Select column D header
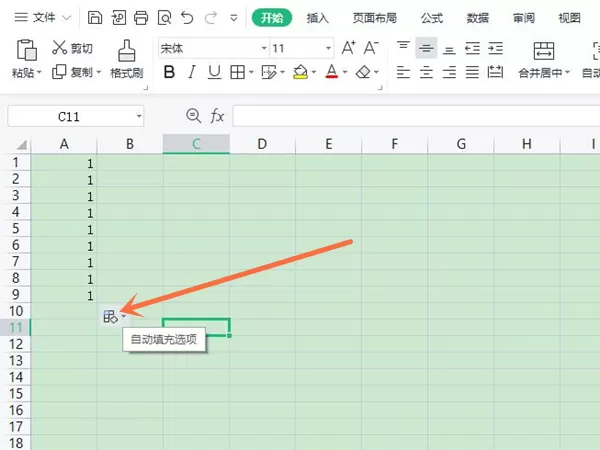The image size is (600, 450). [262, 144]
